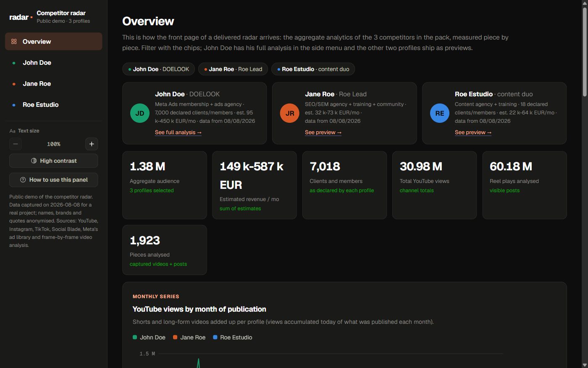Open John Doe in the side menu
588x368 pixels.
pyautogui.click(x=53, y=63)
